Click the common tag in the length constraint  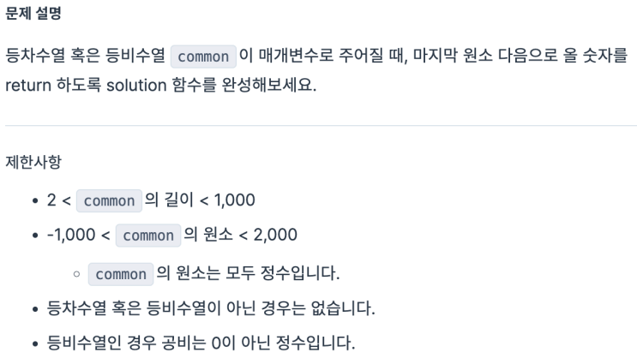coord(109,201)
